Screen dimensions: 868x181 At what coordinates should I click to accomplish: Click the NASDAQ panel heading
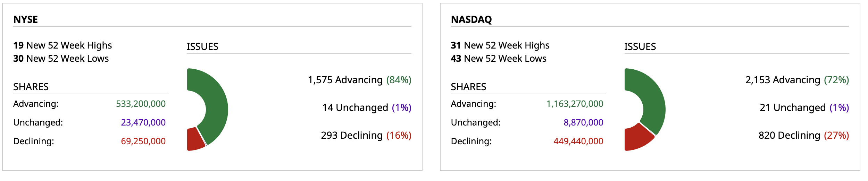pos(471,19)
